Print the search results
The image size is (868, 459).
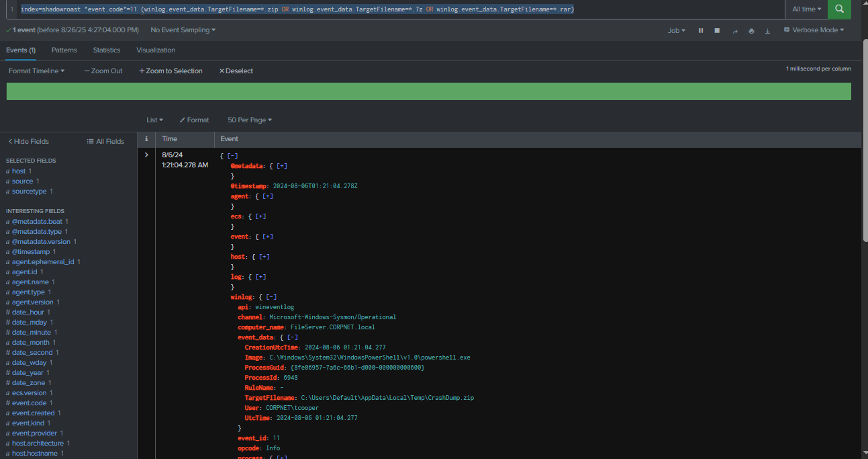coord(751,31)
